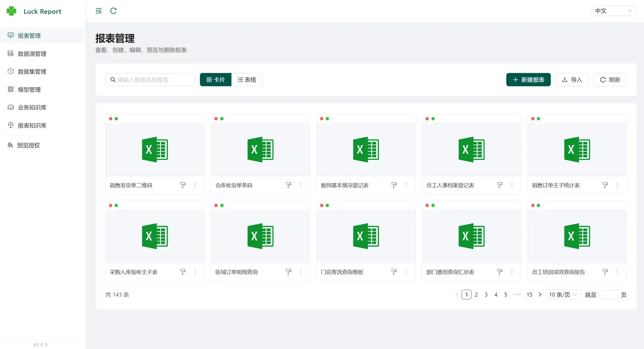This screenshot has width=644, height=349.
Task: Open the 区域订单明细查询 report thumbnail
Action: 260,236
